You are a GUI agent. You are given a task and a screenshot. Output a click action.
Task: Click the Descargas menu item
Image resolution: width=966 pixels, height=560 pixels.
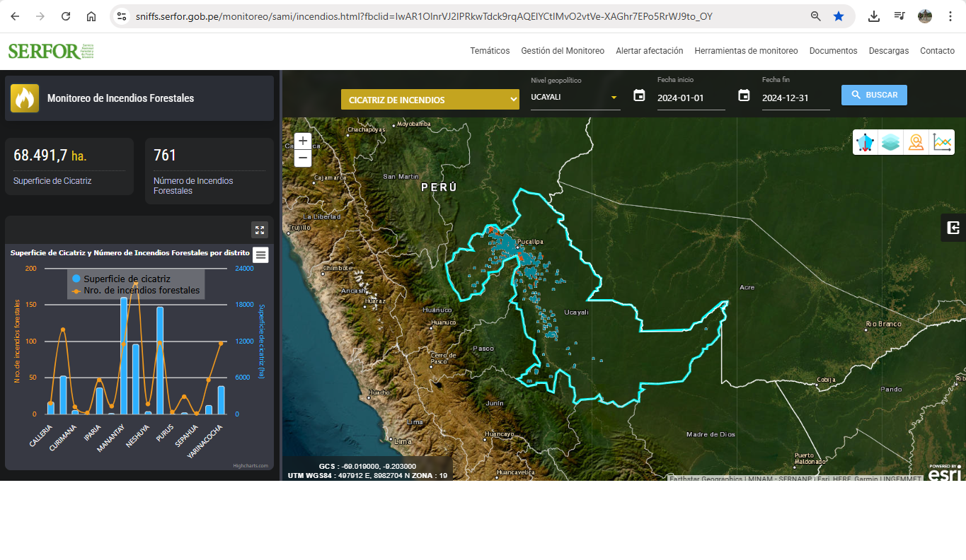(888, 51)
